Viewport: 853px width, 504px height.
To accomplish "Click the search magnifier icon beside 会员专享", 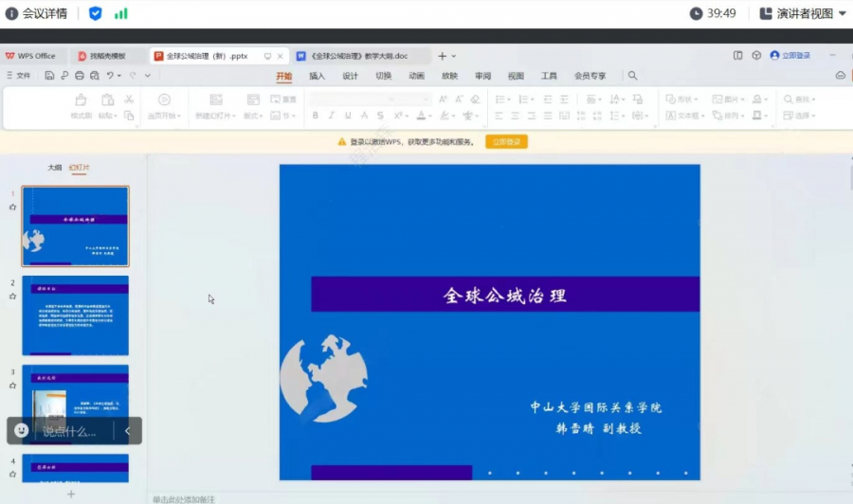I will point(632,76).
